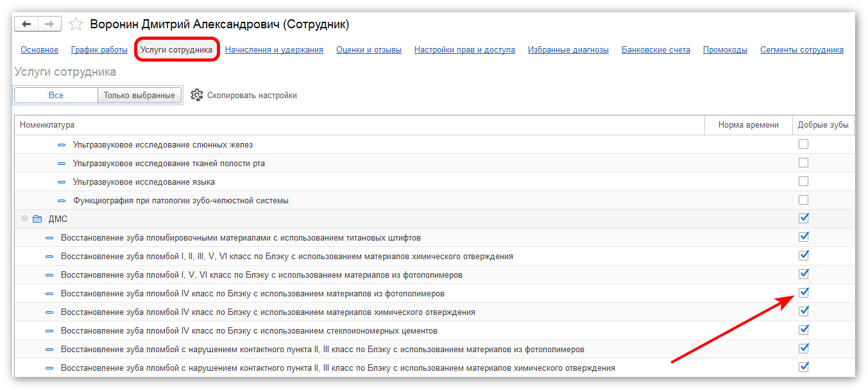Open the График работы tab
The width and height of the screenshot is (868, 390).
(99, 50)
